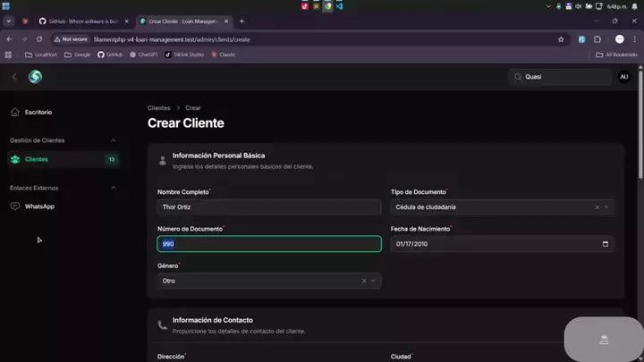Switch to the GitHub browser tab

(79, 21)
